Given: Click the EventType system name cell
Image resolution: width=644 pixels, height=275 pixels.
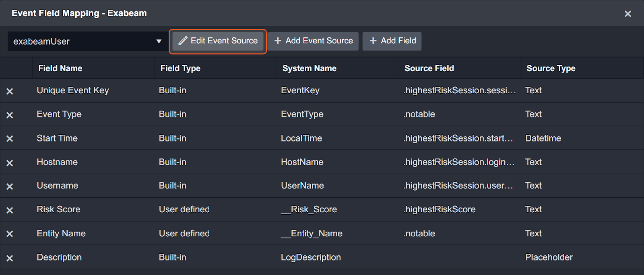Looking at the screenshot, I should point(302,114).
